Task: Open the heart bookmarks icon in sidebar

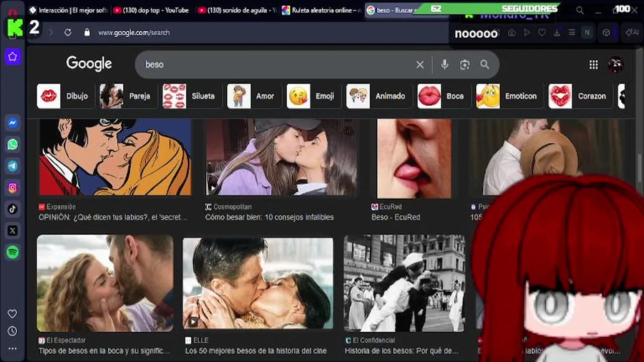Action: tap(13, 314)
